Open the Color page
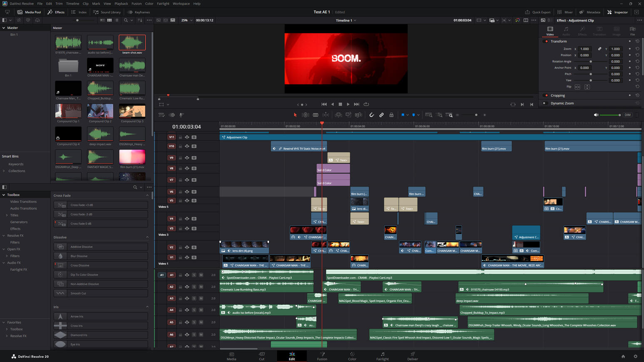This screenshot has height=362, width=644. tap(352, 356)
